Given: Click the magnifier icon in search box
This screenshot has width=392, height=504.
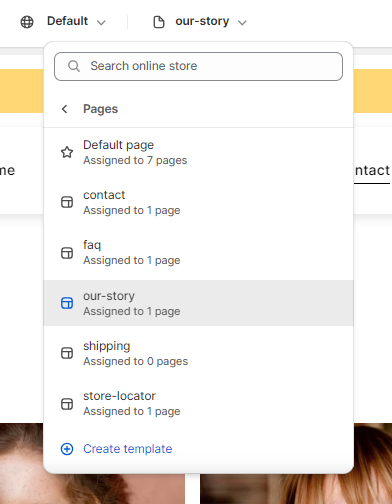Looking at the screenshot, I should pyautogui.click(x=74, y=66).
